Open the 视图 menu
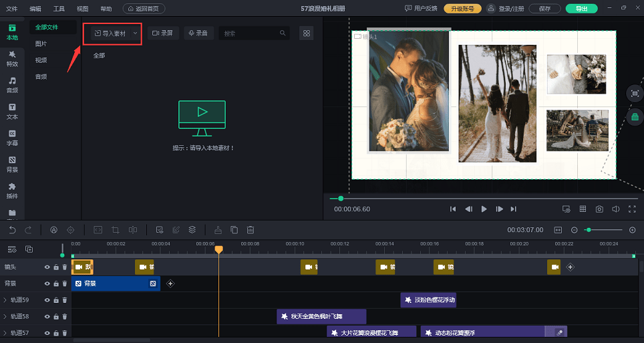 pyautogui.click(x=83, y=9)
